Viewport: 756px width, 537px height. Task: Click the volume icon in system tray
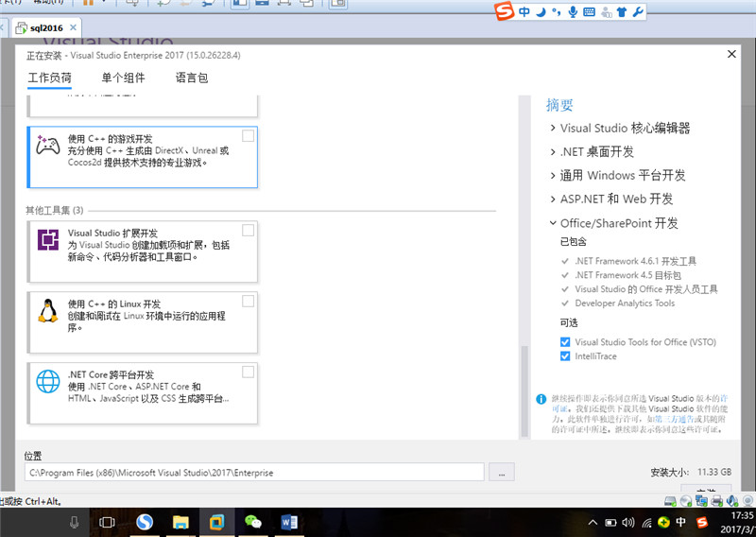coord(628,523)
